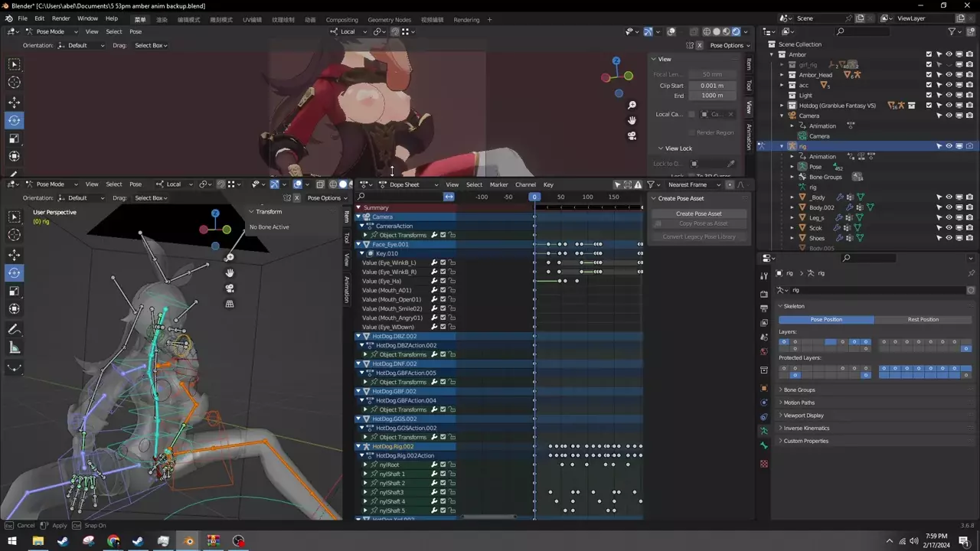Open the Object Data properties tab icon
Viewport: 980px width, 551px height.
[763, 431]
